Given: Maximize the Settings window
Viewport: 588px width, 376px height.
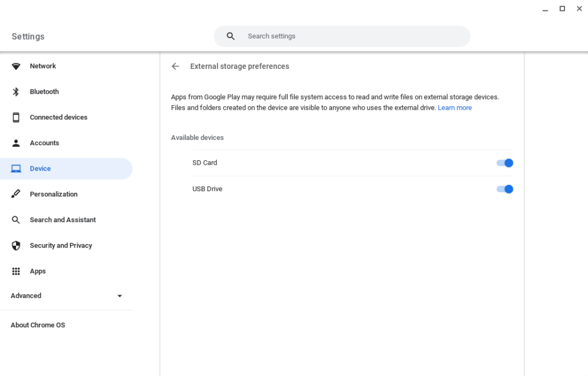Looking at the screenshot, I should click(562, 9).
